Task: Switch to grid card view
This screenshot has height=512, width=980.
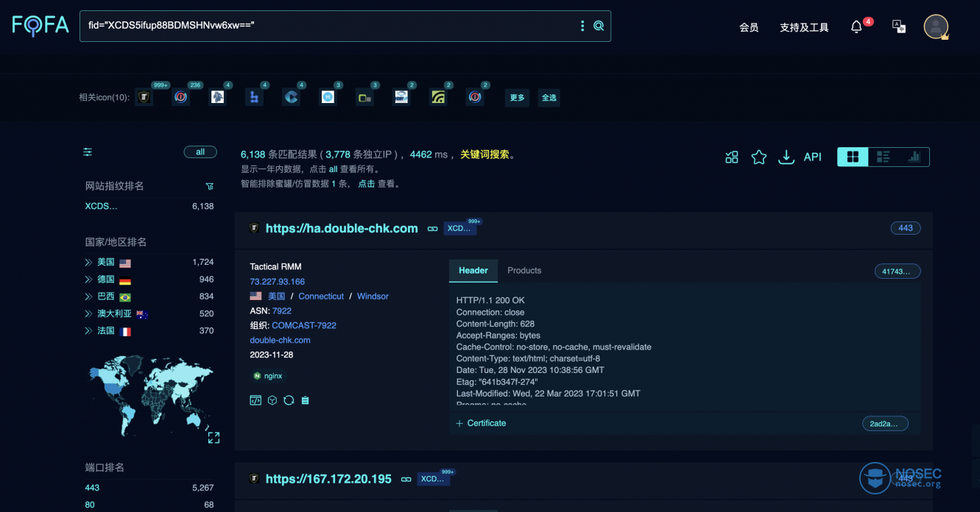Action: 853,157
